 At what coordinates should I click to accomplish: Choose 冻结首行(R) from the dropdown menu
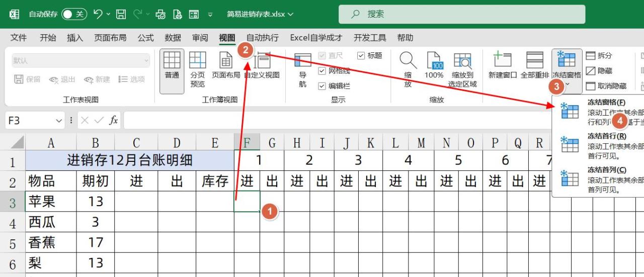(599, 145)
